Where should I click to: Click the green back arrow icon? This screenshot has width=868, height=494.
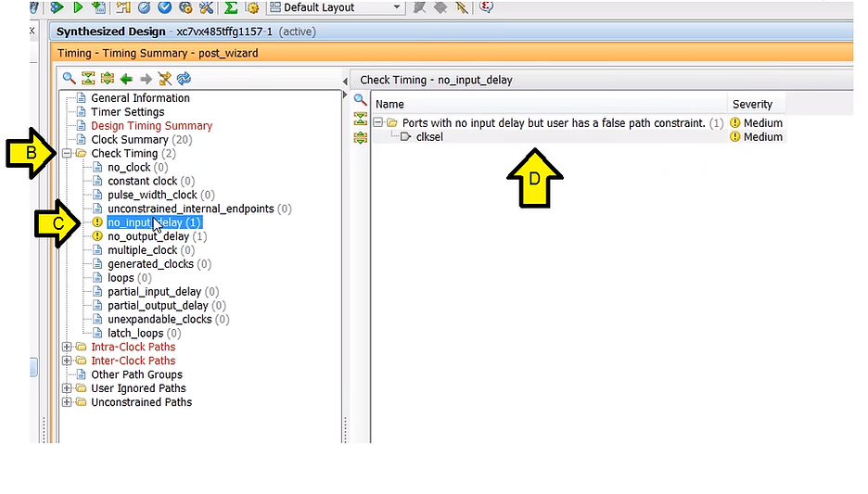click(x=126, y=79)
